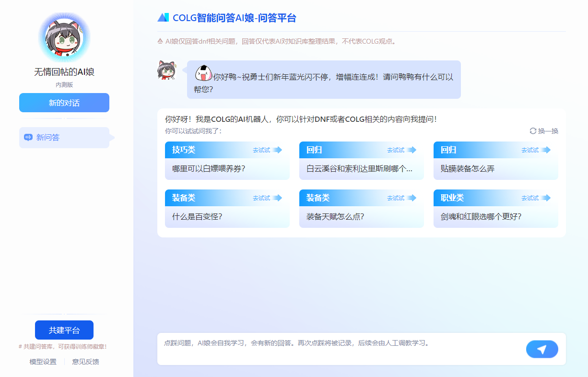588x377 pixels.
Task: Click the refresh icon next to 换一换
Action: coord(533,131)
